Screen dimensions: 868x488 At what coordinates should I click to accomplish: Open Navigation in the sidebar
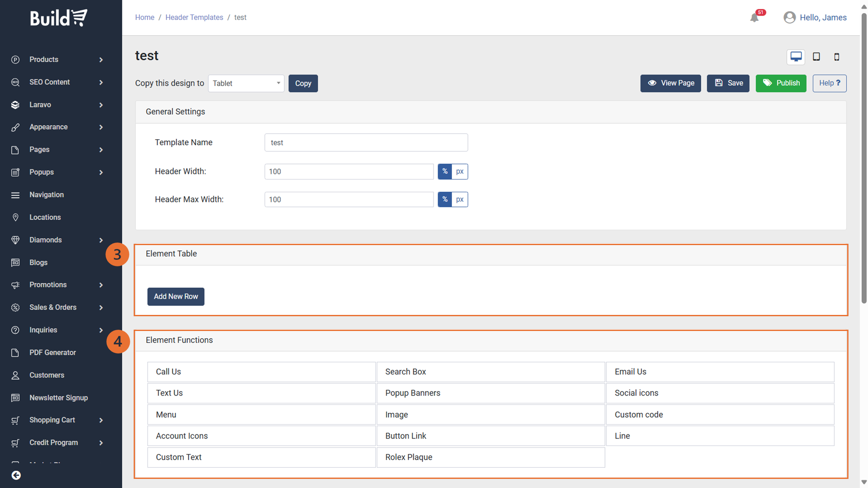[x=46, y=195]
